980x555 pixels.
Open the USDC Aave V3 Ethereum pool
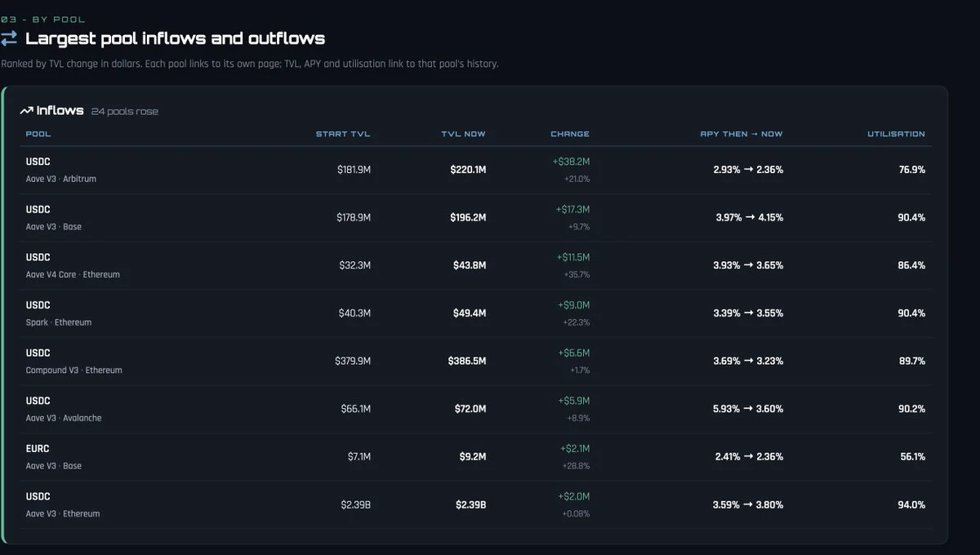pyautogui.click(x=63, y=505)
